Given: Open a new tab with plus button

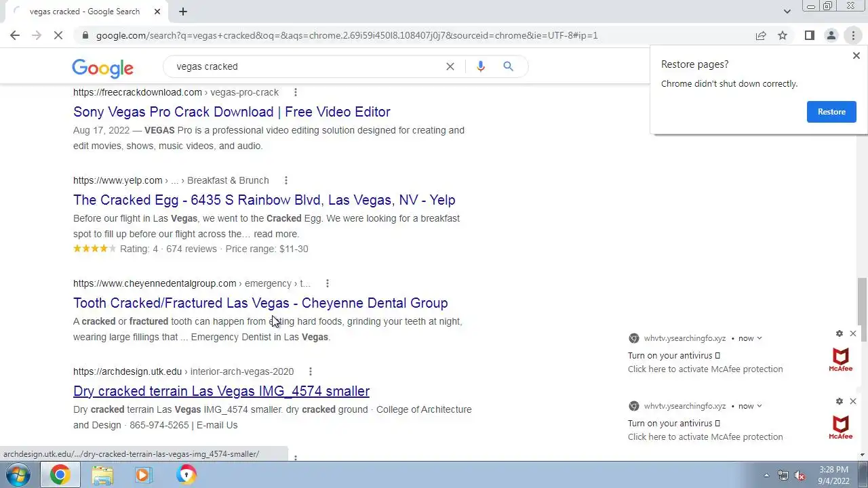Looking at the screenshot, I should [183, 12].
